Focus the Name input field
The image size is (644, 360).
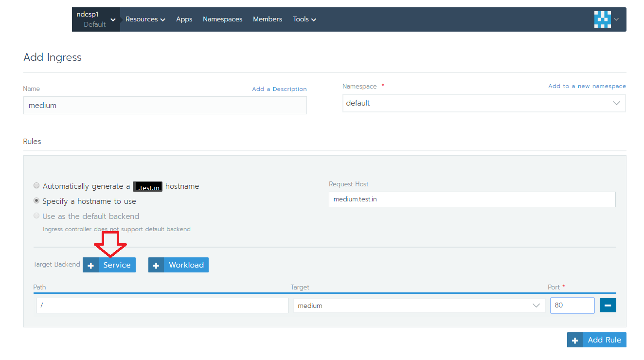(x=165, y=105)
